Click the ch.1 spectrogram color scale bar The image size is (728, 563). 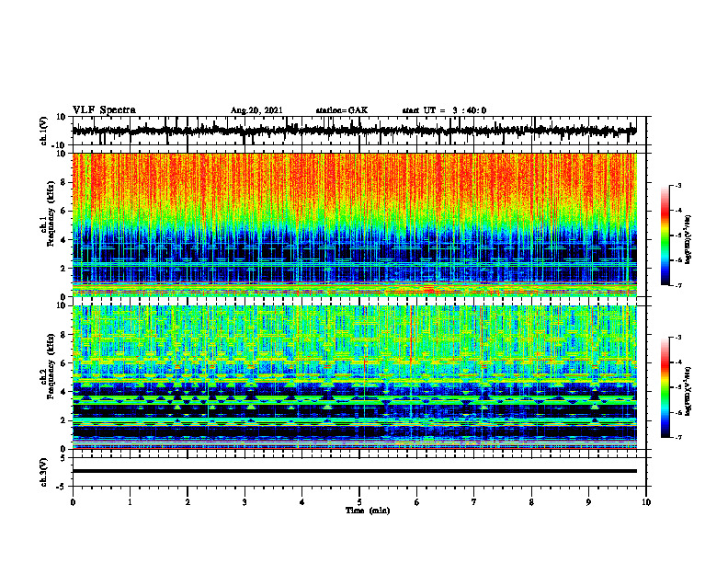(x=665, y=236)
